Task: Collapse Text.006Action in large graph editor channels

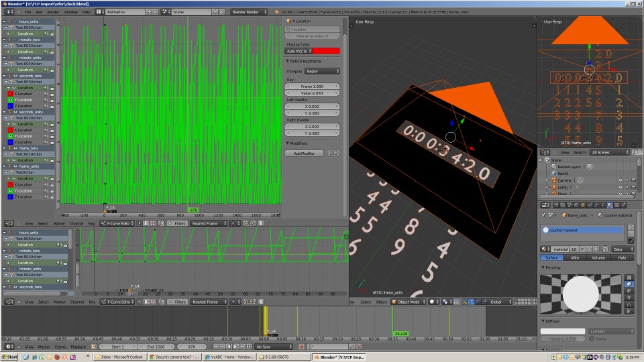Action: [x=7, y=27]
